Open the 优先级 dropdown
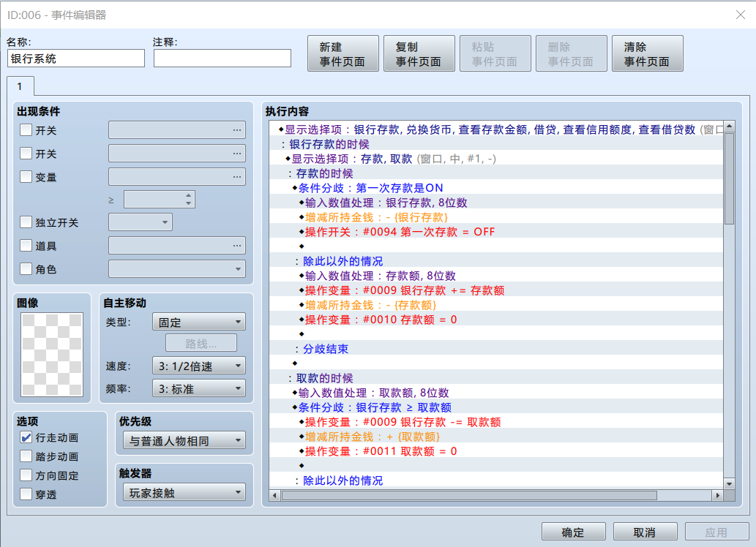This screenshot has width=756, height=547. (x=184, y=440)
